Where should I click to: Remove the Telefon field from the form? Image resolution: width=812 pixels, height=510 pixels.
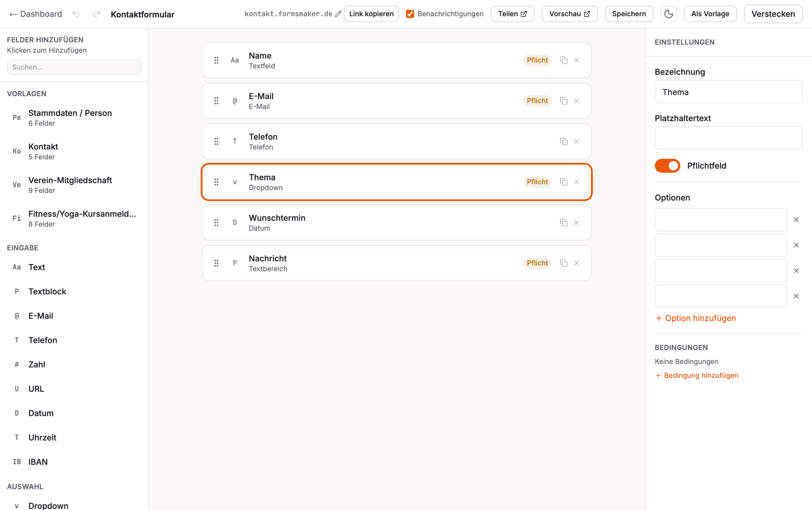576,141
